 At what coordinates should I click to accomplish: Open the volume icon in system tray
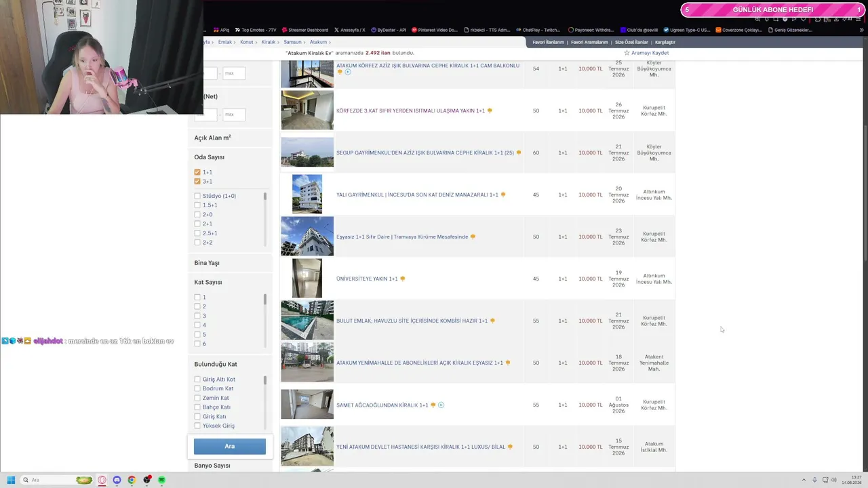pos(833,480)
